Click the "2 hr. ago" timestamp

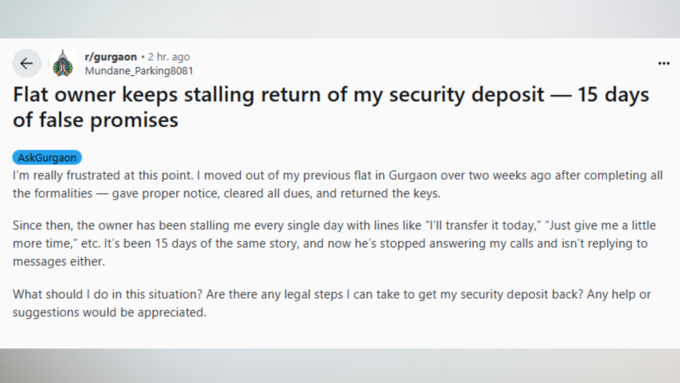tap(169, 56)
